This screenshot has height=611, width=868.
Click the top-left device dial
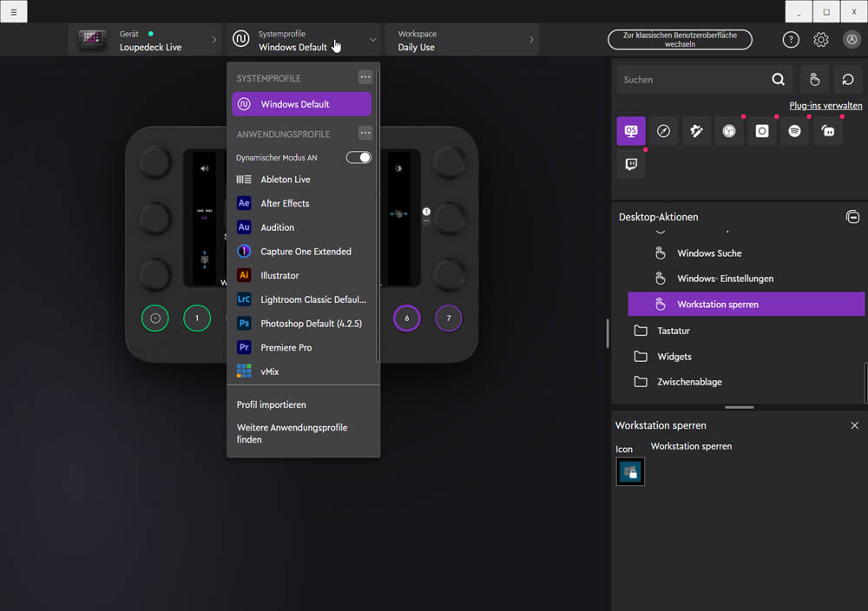point(155,162)
